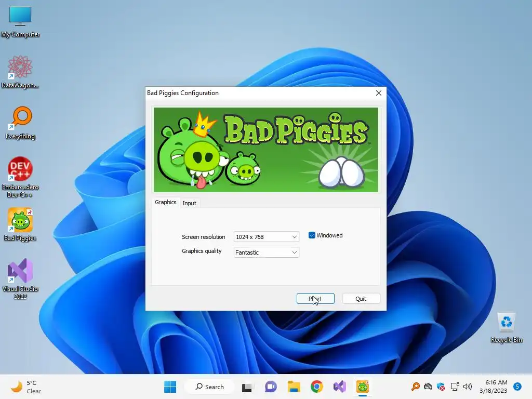
Task: Close the Bad Piggies Configuration dialog
Action: click(x=379, y=93)
